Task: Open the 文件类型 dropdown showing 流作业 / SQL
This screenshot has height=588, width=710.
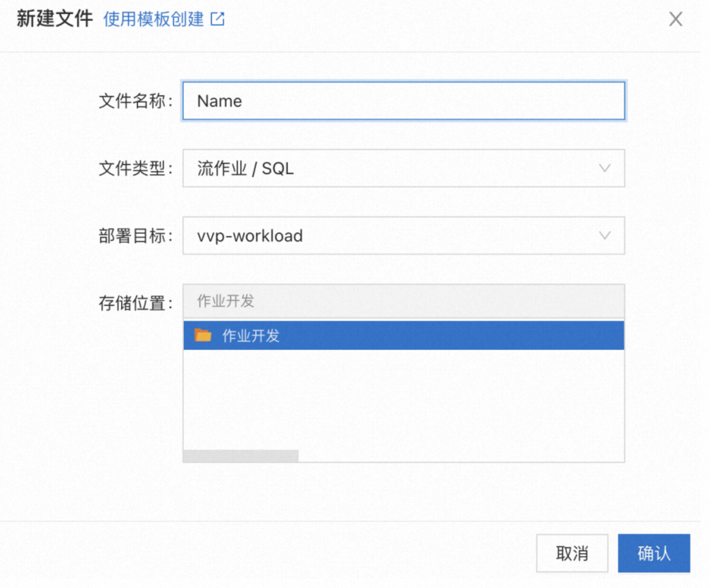Action: 404,168
